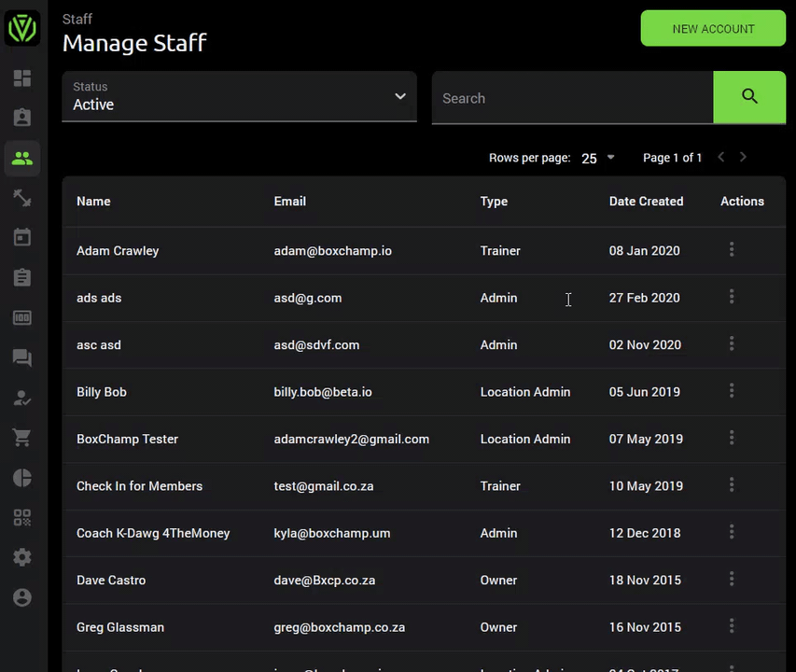Open actions menu for Check In for Members

(x=732, y=484)
